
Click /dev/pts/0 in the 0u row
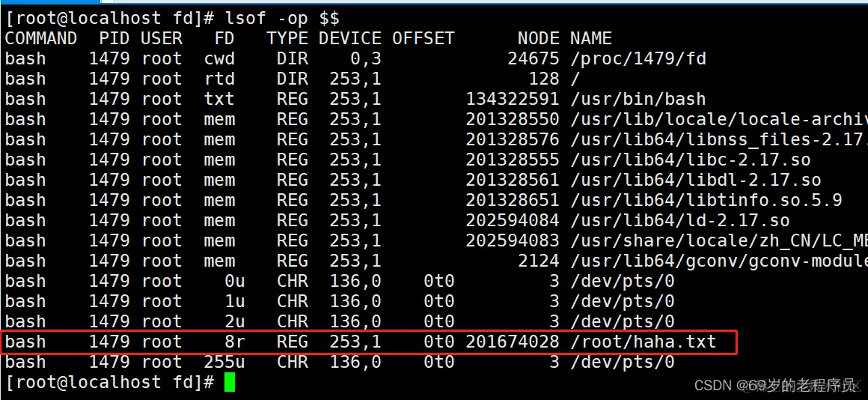(x=623, y=281)
